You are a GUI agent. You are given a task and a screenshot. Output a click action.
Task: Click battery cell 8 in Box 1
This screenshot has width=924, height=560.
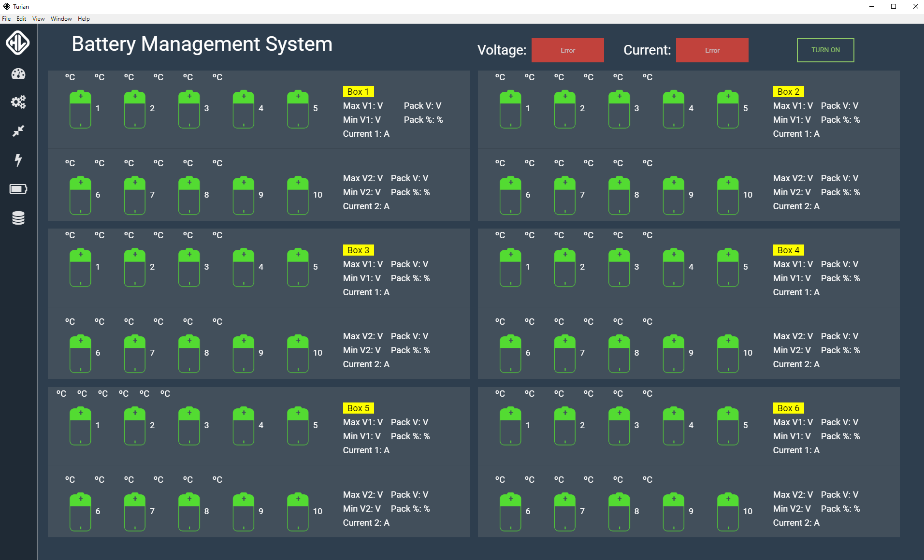pos(189,195)
